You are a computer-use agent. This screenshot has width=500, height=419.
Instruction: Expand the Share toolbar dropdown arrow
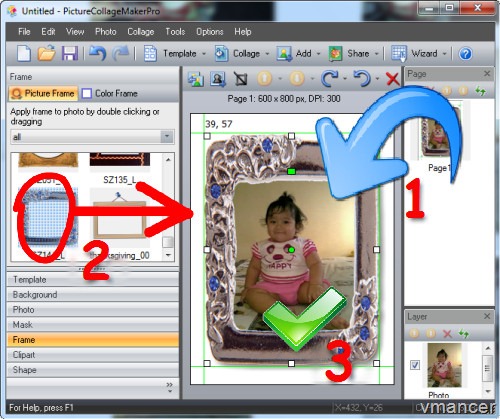[377, 54]
